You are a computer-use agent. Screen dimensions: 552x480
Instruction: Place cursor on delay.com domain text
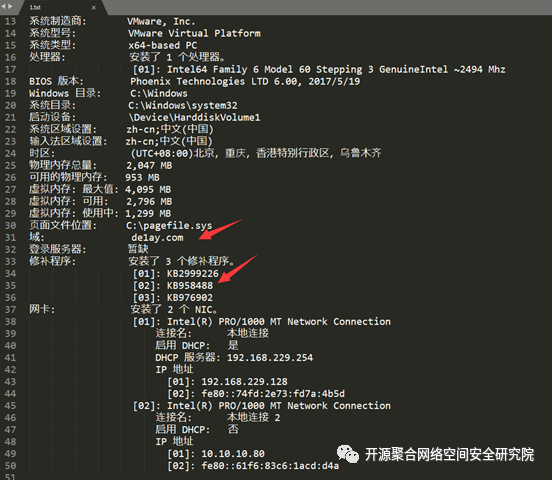[x=157, y=238]
